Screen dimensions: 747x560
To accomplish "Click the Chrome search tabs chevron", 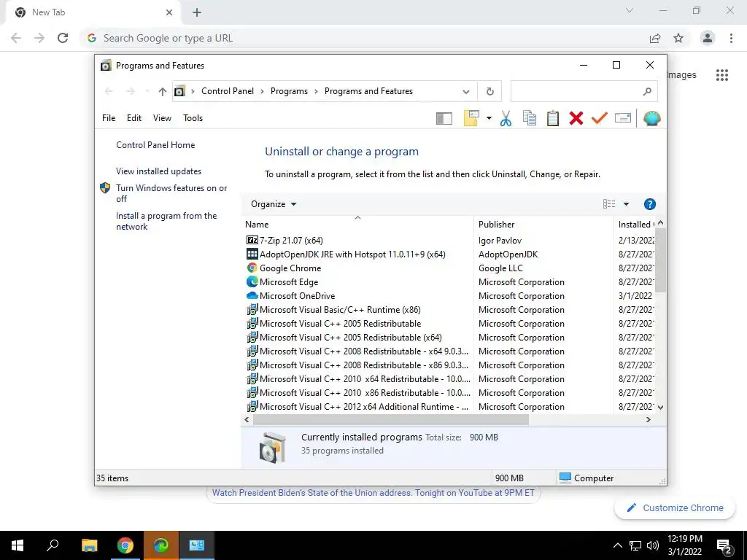I will coord(630,10).
